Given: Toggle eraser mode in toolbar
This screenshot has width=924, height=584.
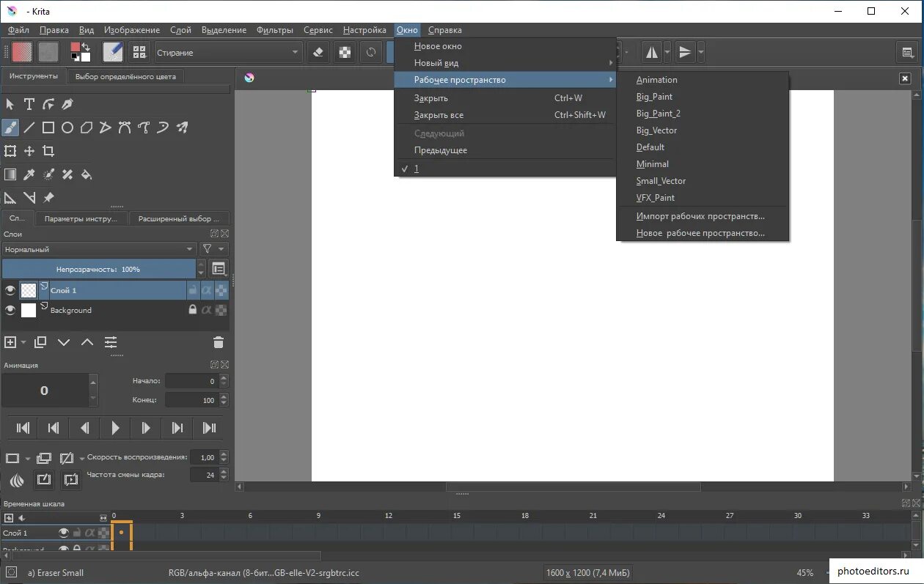Looking at the screenshot, I should (318, 52).
